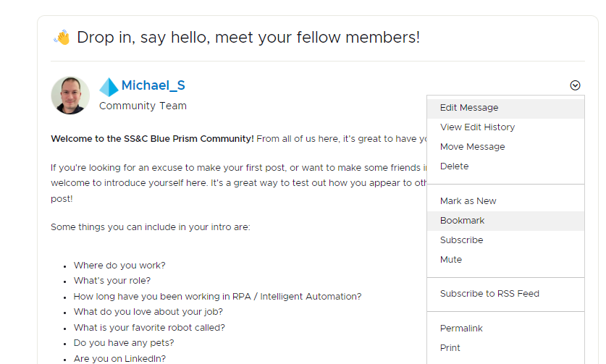Image resolution: width=606 pixels, height=364 pixels.
Task: Click the Community Team rank label
Action: (143, 106)
